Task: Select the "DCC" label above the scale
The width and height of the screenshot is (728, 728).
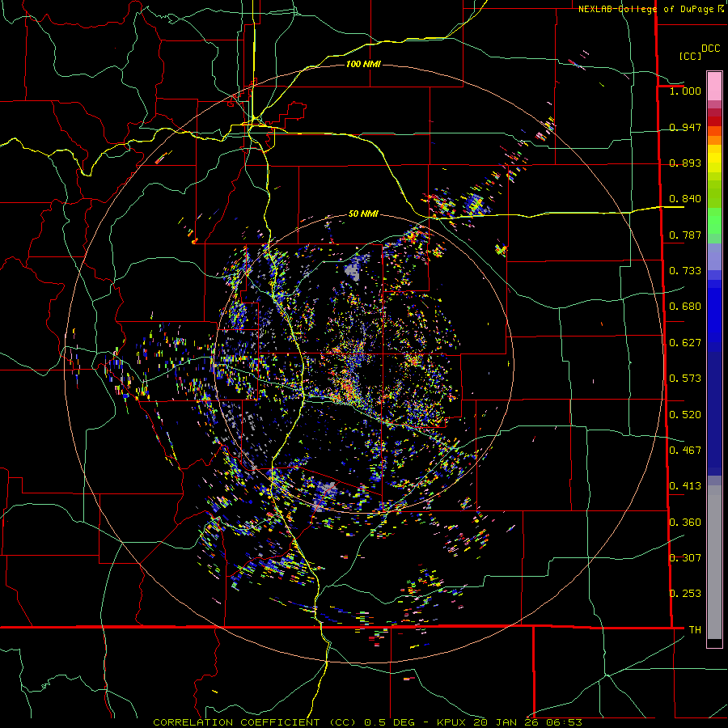Action: click(x=710, y=49)
